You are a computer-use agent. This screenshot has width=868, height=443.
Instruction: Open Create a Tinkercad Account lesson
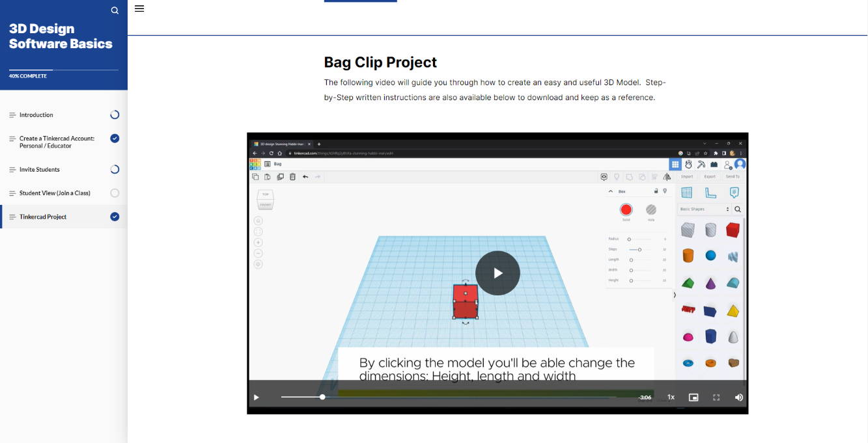pyautogui.click(x=64, y=142)
